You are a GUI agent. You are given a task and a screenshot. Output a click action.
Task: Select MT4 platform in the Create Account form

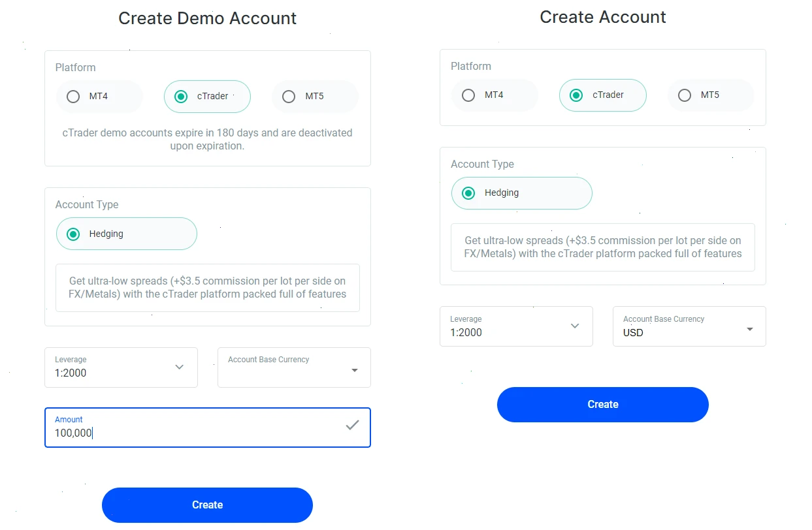pyautogui.click(x=468, y=95)
